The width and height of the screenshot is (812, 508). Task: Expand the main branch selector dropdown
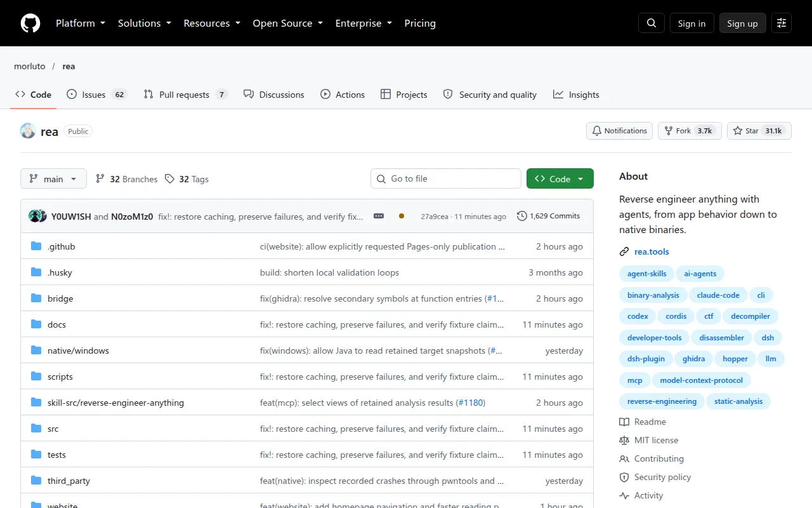(53, 179)
